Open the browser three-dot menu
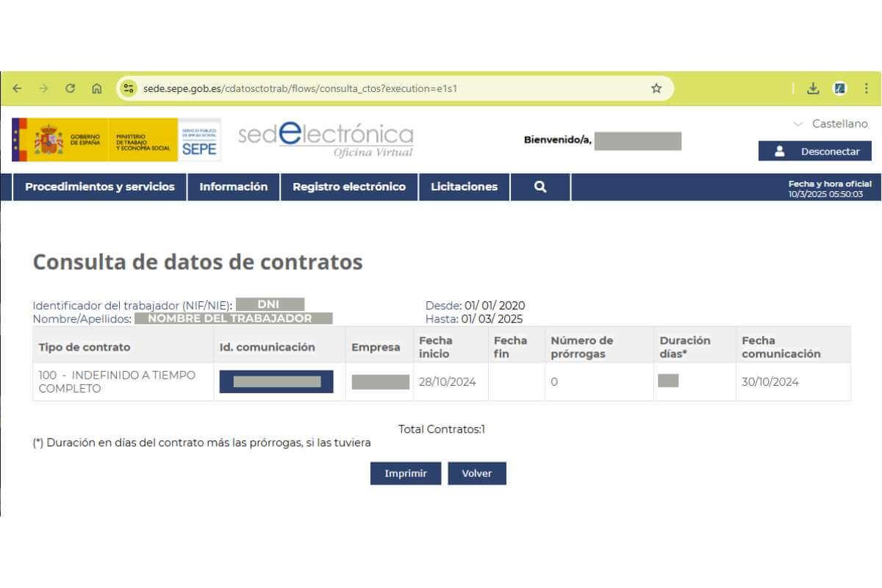The image size is (882, 588). [x=867, y=88]
